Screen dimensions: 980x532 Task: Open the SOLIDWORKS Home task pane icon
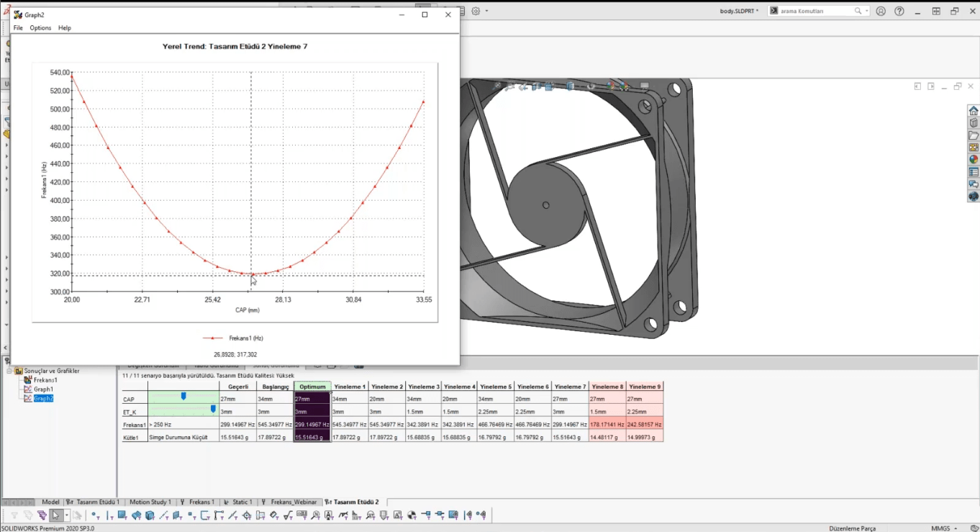973,109
